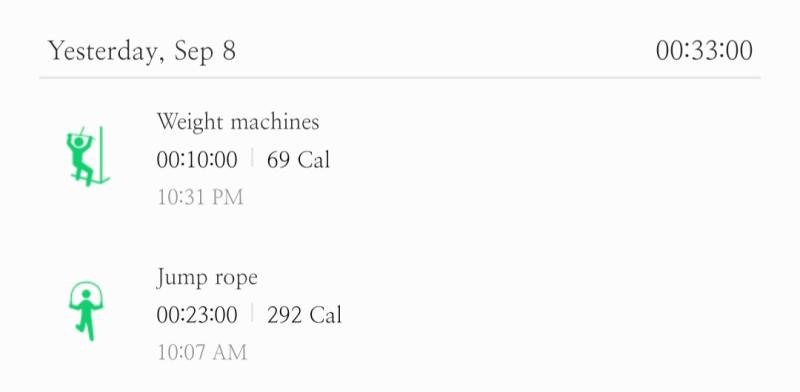
Task: Open the Weight machines workout entry
Action: pos(400,158)
